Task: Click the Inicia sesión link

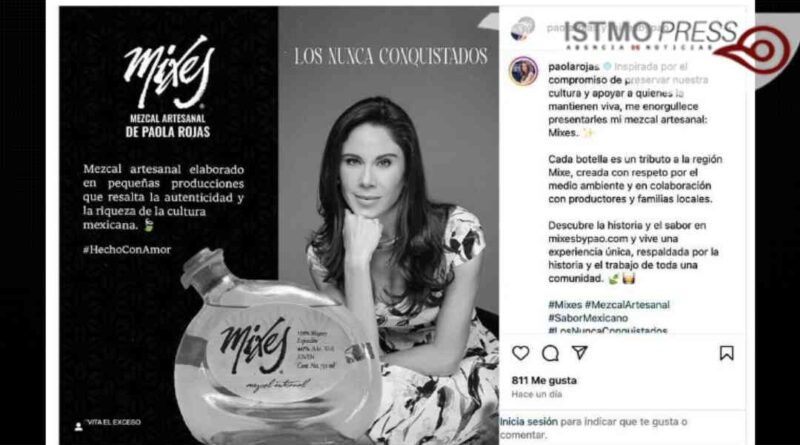Action: (529, 422)
